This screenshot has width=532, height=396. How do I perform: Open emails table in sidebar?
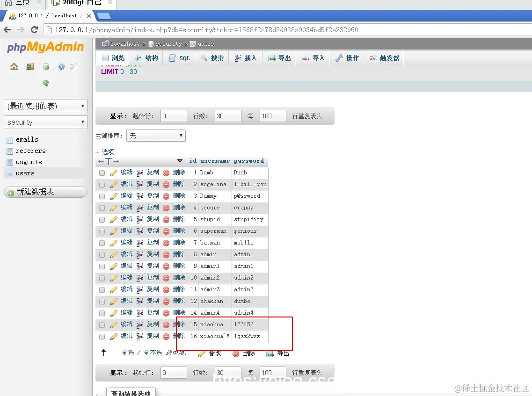tap(27, 140)
